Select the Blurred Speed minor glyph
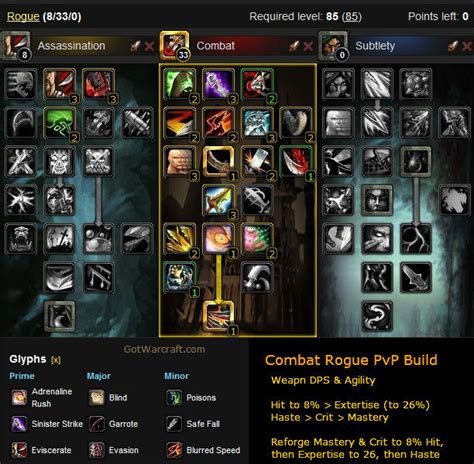474x464 pixels. point(203,450)
